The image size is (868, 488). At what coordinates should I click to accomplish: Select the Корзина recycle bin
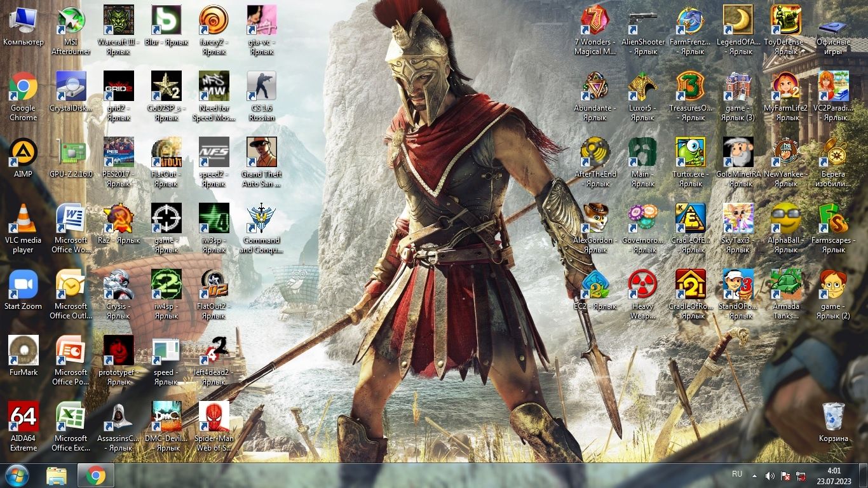[834, 422]
